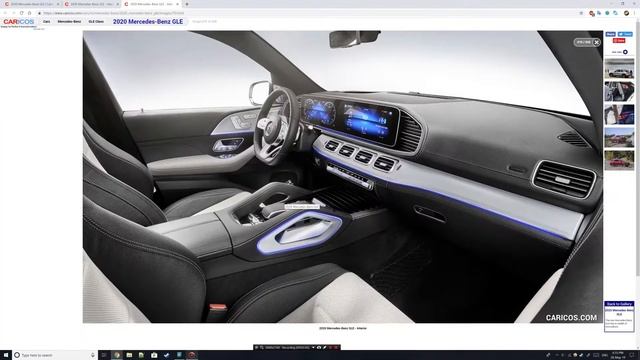
Task: Open the Windows Start menu
Action: (6, 355)
